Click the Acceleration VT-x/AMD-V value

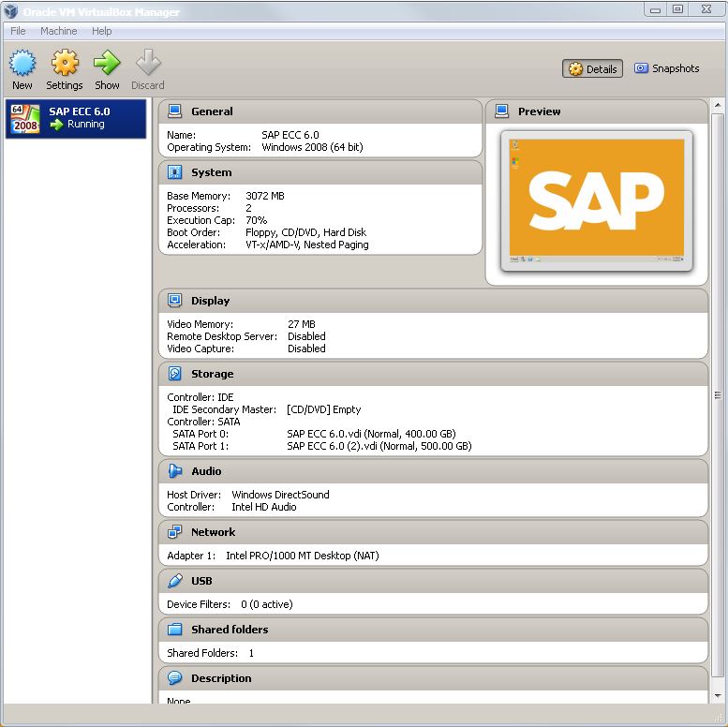307,245
